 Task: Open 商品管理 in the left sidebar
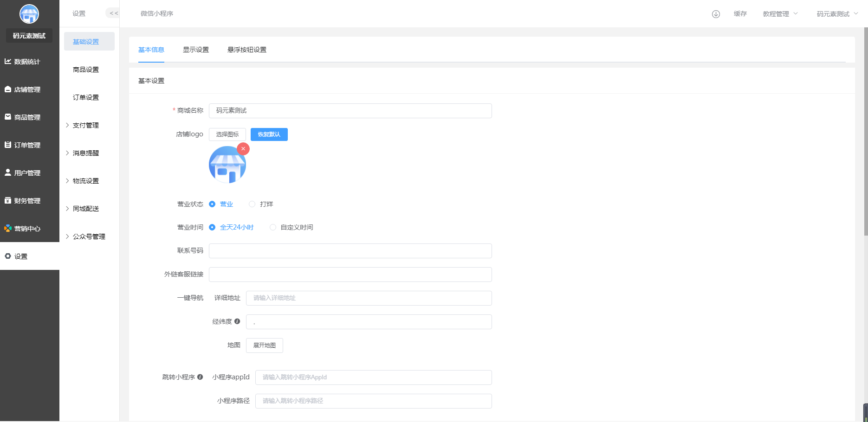coord(30,117)
